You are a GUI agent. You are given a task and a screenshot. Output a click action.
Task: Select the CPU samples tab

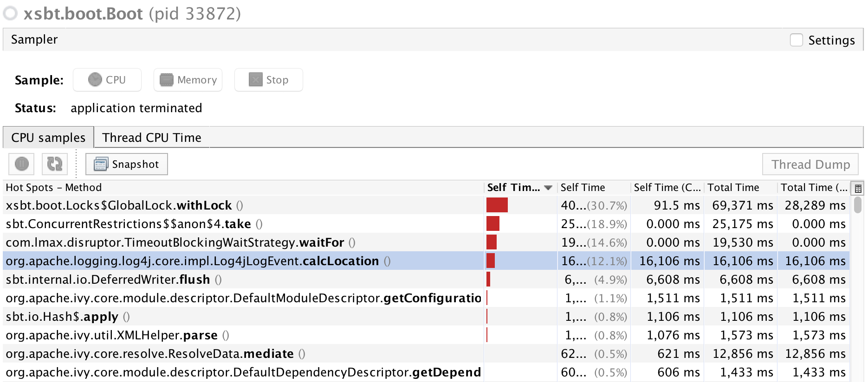coord(48,138)
